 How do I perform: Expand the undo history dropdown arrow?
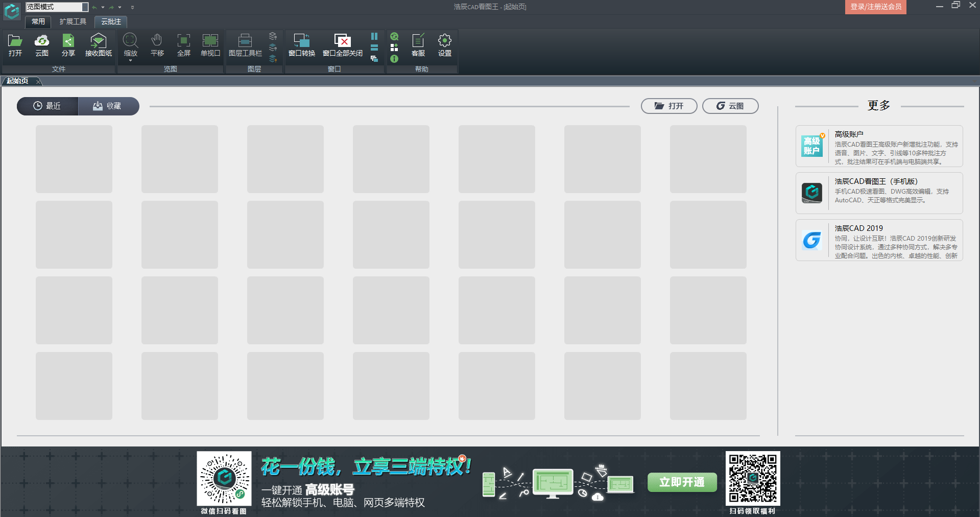[103, 7]
